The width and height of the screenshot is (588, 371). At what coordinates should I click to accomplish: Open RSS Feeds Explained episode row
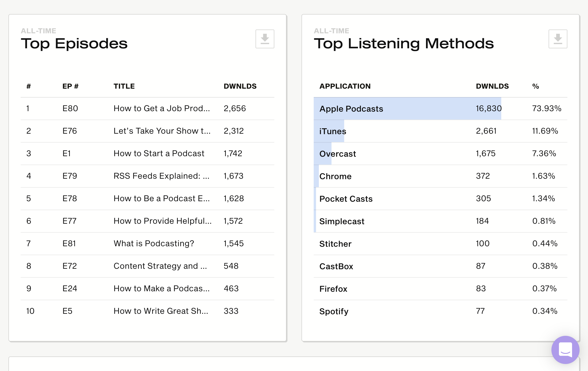(161, 176)
